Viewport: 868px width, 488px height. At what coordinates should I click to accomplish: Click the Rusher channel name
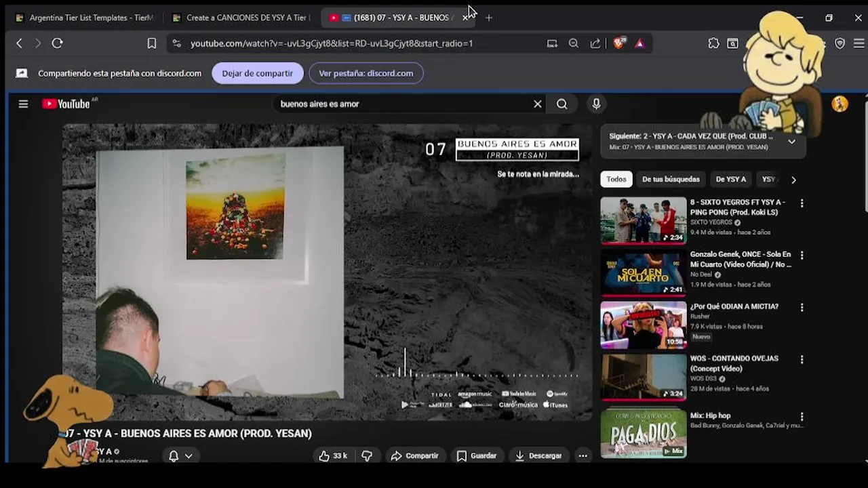[700, 316]
